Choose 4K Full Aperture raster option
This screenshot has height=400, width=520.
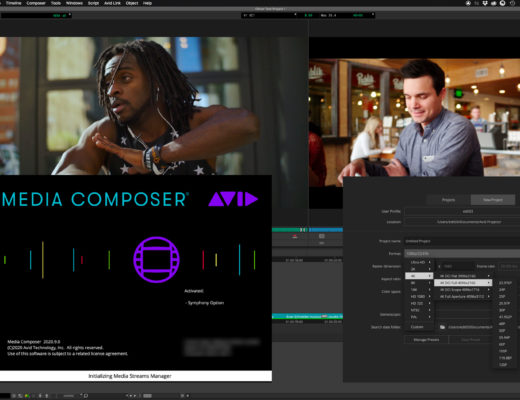coord(463,296)
